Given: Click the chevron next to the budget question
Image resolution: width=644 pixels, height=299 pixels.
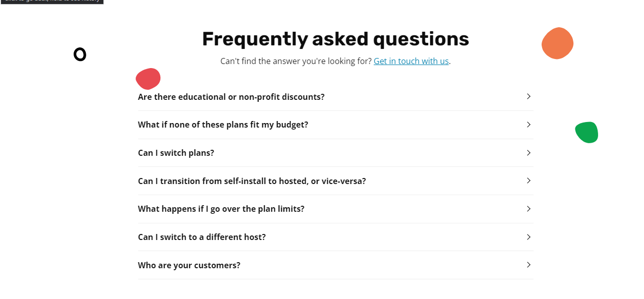Looking at the screenshot, I should tap(529, 125).
